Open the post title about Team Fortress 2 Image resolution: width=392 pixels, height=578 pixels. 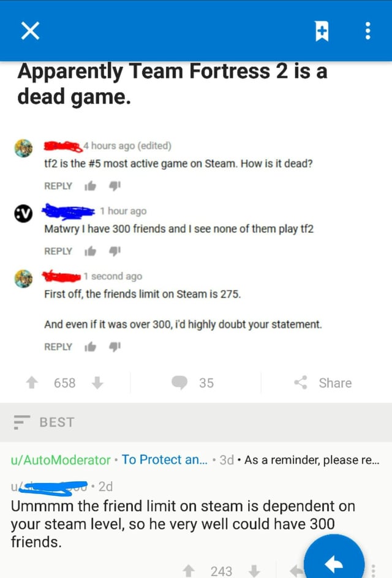click(x=172, y=84)
